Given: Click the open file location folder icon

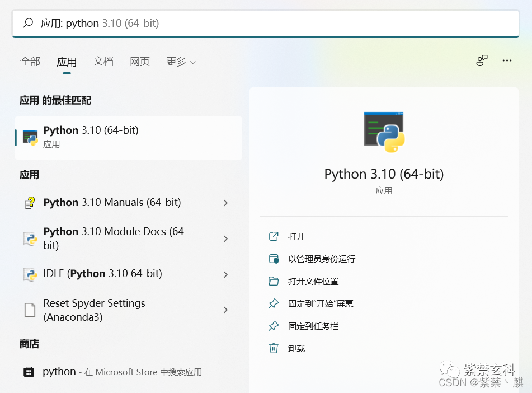Looking at the screenshot, I should [x=274, y=281].
